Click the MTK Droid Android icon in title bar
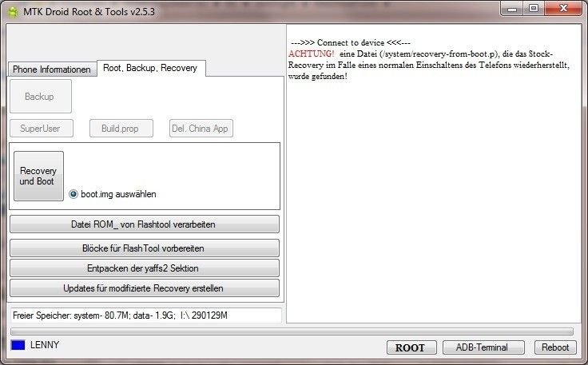 [x=13, y=12]
